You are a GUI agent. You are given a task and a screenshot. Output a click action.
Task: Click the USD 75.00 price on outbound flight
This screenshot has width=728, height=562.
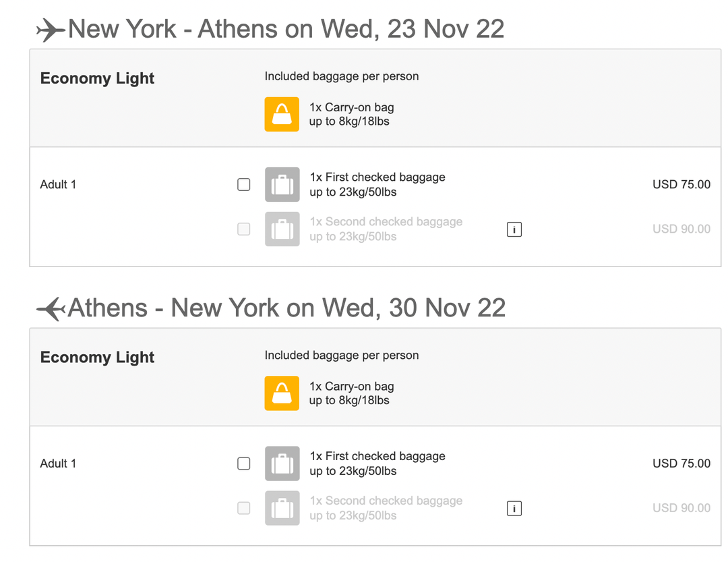click(681, 184)
